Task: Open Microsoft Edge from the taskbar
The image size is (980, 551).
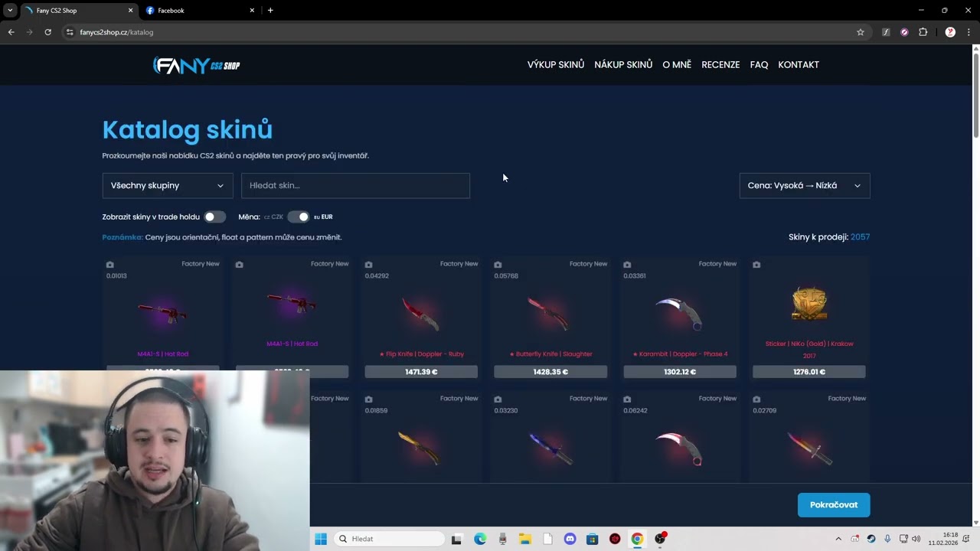Action: (x=480, y=539)
